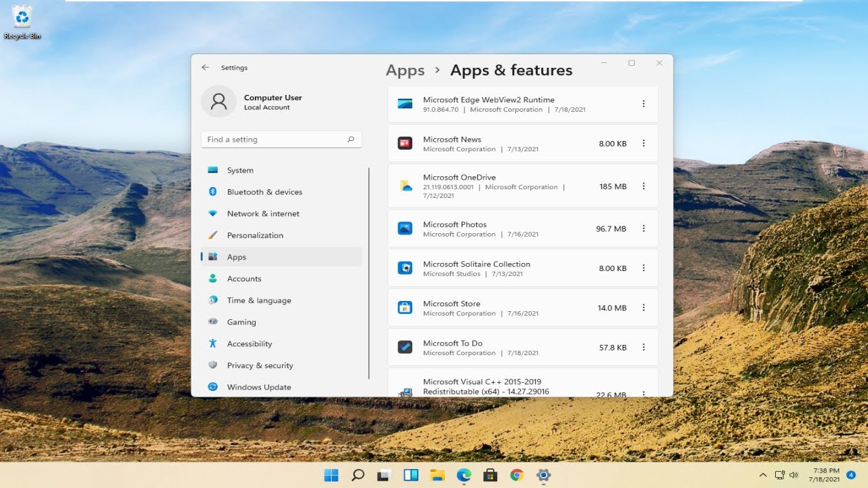This screenshot has width=868, height=488.
Task: Launch File Explorer from the taskbar
Action: click(x=437, y=475)
